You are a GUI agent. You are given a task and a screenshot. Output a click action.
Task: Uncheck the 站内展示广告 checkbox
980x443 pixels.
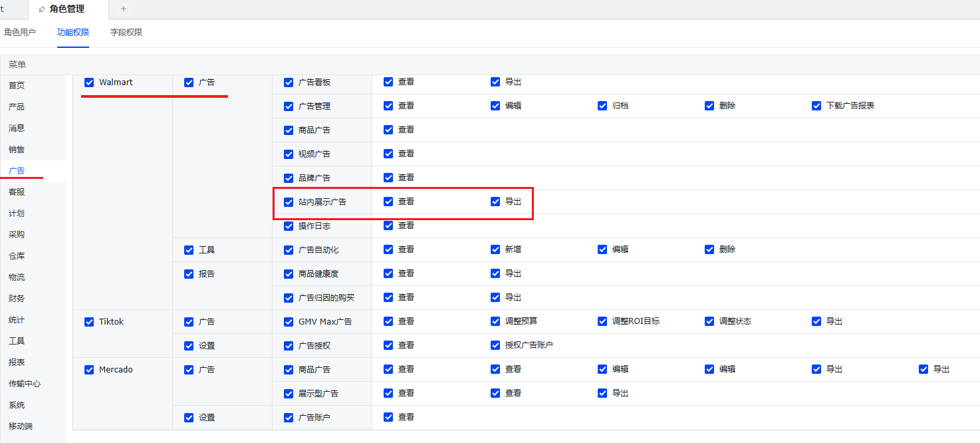point(289,202)
